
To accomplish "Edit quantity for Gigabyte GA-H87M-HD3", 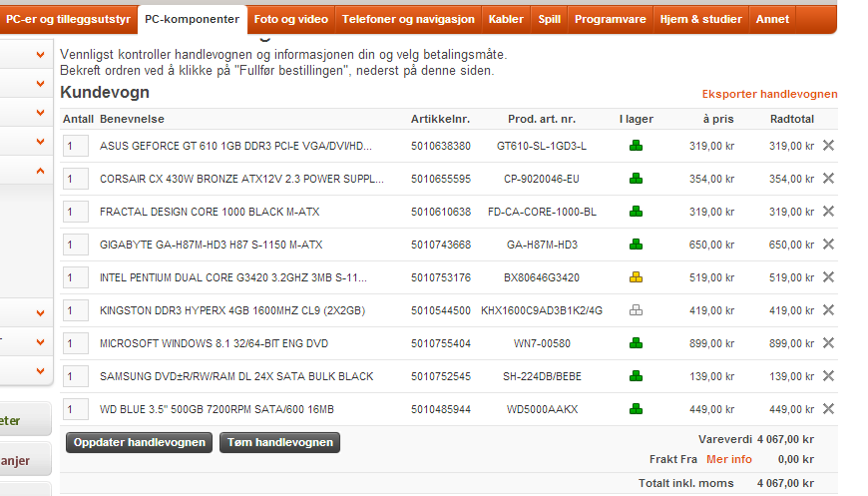I will pyautogui.click(x=76, y=245).
